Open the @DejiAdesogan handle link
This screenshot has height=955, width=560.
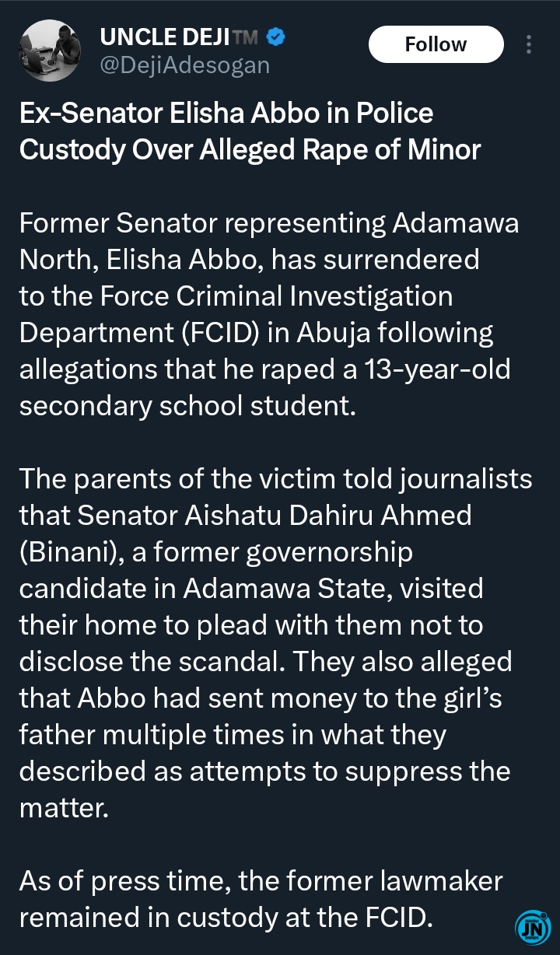185,66
